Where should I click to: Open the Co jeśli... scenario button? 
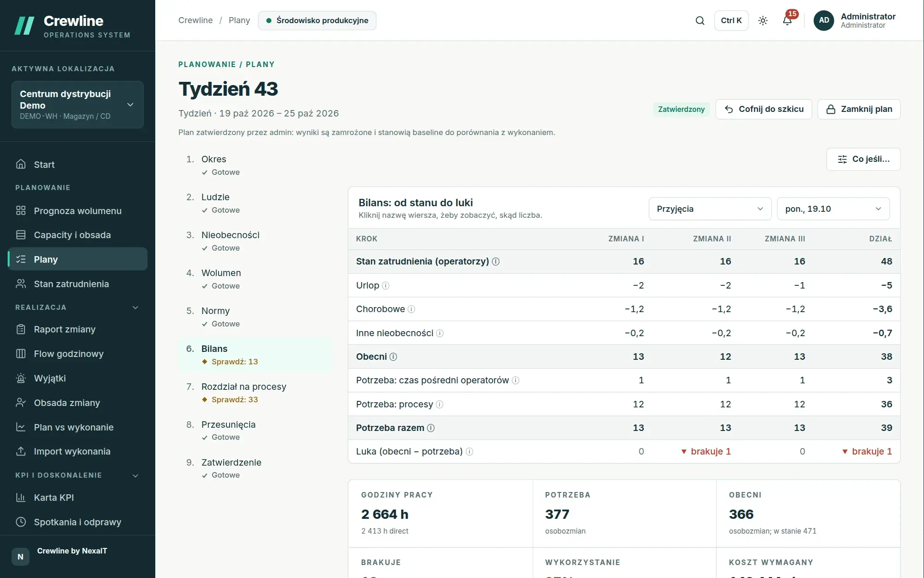tap(863, 159)
